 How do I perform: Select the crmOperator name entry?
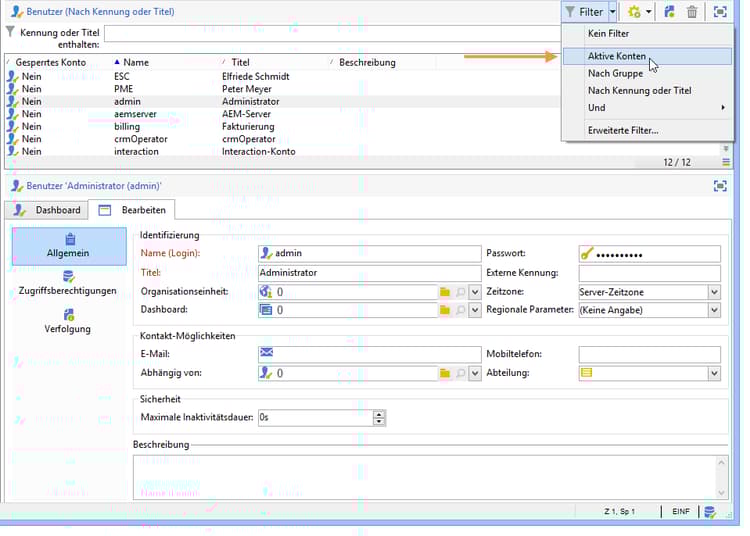141,139
